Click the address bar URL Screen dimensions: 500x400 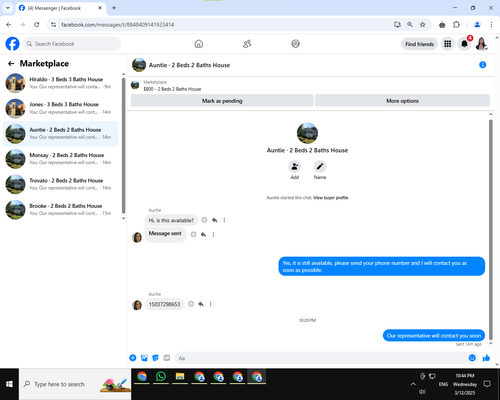pos(117,25)
